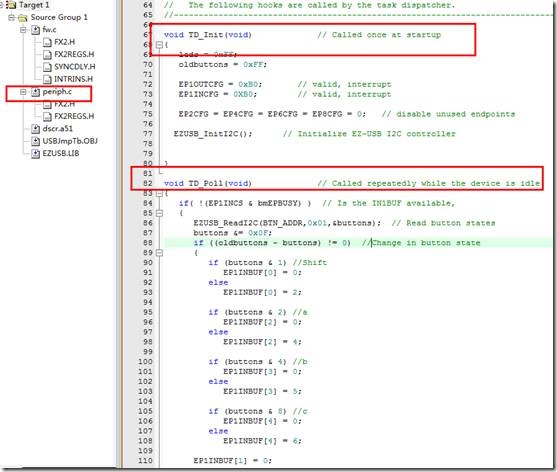
Task: Fold the if block at line 85
Action: (x=159, y=213)
